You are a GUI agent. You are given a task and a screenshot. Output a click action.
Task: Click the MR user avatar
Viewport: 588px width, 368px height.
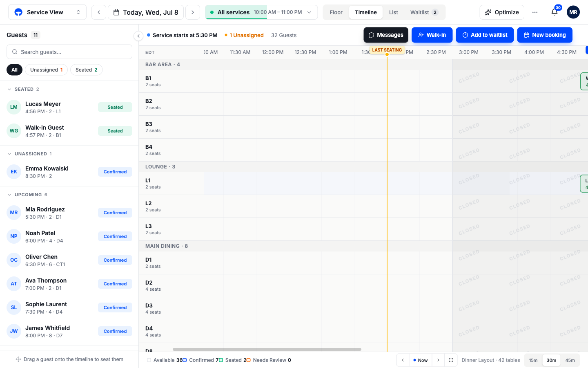pos(573,12)
